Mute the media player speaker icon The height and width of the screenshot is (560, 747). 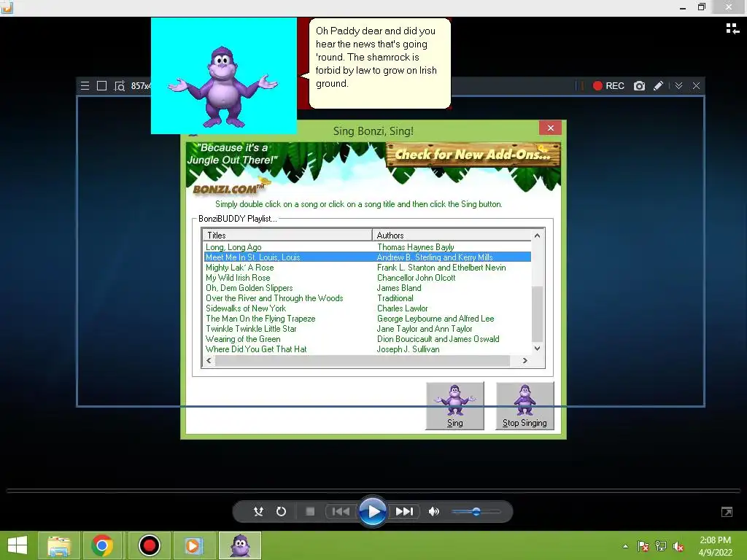433,511
